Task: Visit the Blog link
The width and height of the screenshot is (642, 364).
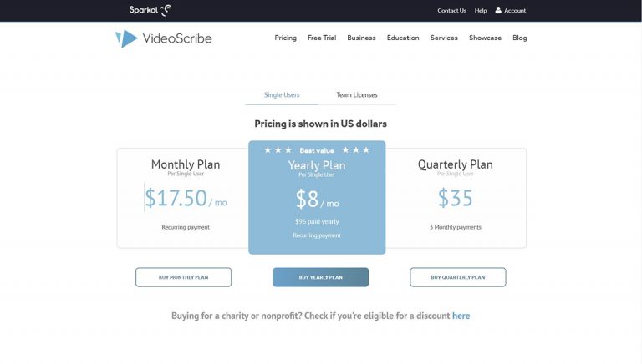Action: click(520, 38)
